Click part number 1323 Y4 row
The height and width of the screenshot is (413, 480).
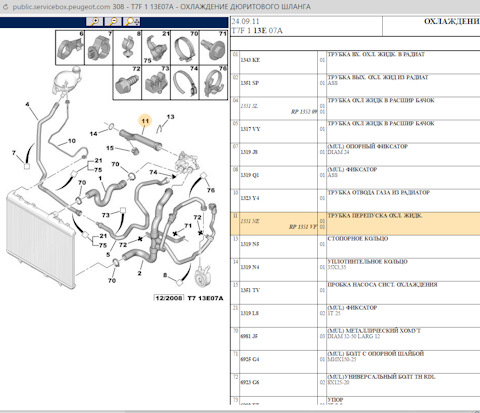355,201
